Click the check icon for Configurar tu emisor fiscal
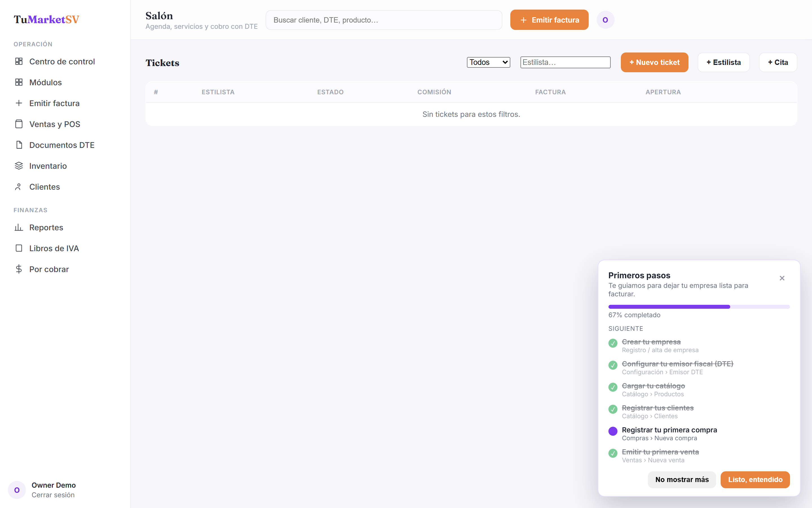The width and height of the screenshot is (812, 508). (x=613, y=365)
